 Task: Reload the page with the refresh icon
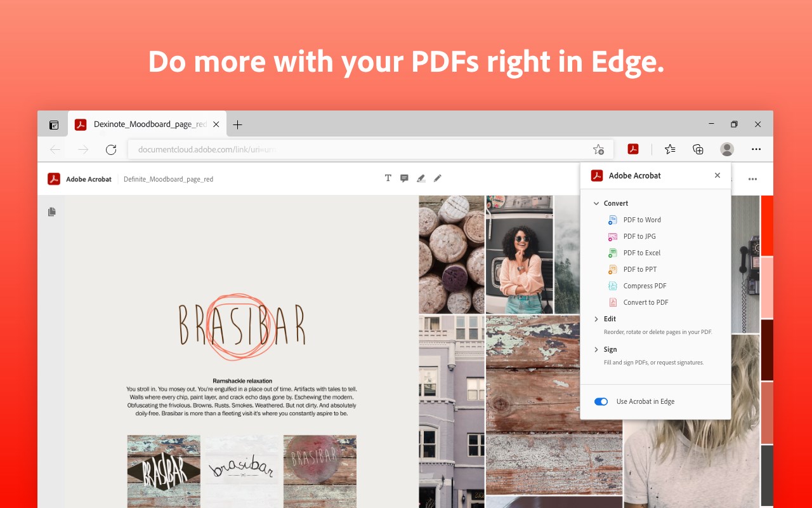tap(111, 149)
